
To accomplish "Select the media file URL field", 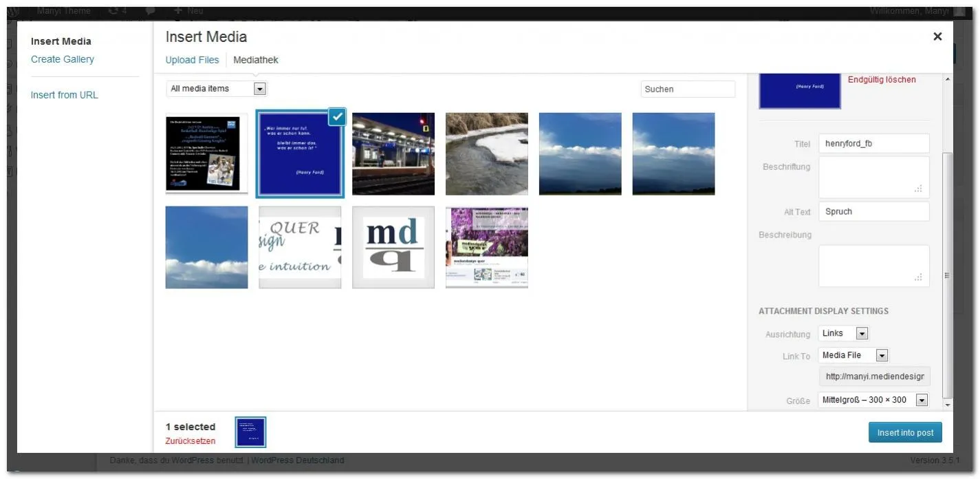I will pyautogui.click(x=874, y=376).
